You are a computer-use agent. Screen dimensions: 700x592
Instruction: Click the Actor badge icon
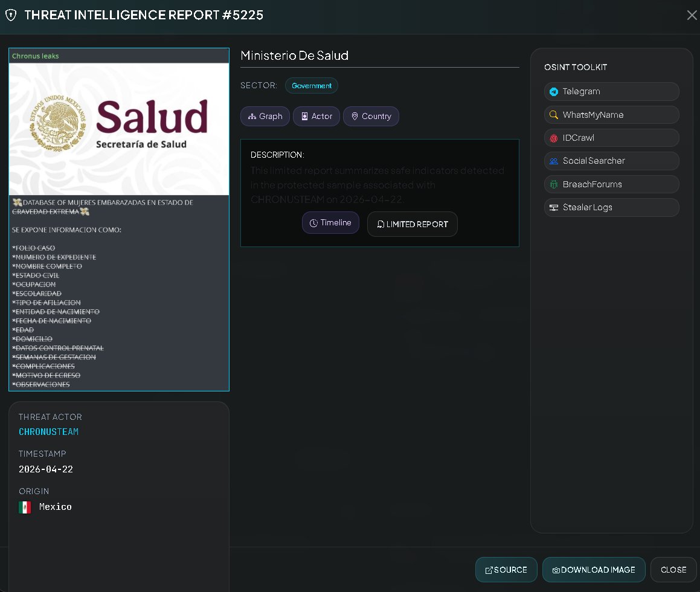[304, 117]
